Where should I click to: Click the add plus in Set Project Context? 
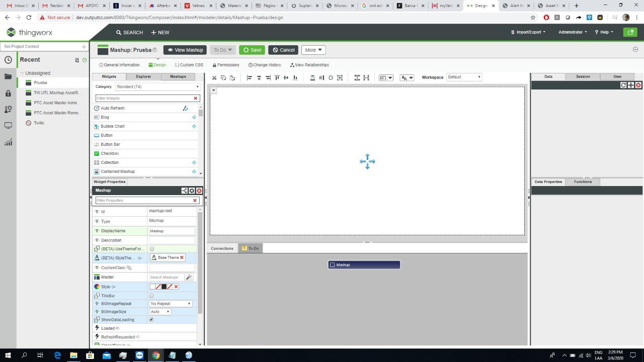coord(84,46)
